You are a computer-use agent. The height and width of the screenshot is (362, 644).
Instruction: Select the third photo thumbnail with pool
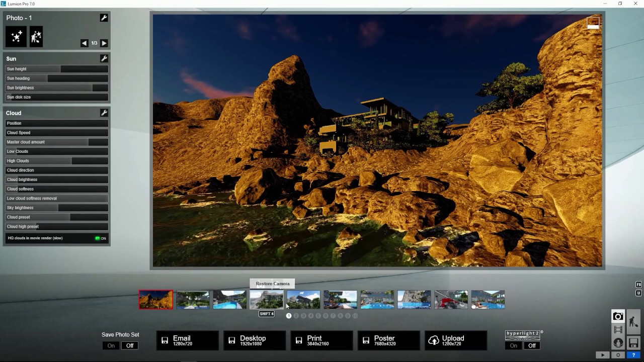229,300
